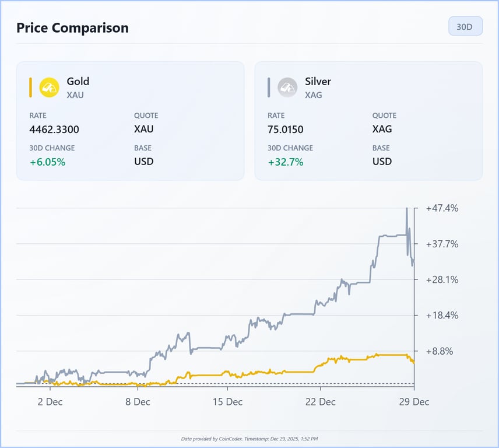
Task: Select the Gold rate value 4462.3300
Action: 55,129
